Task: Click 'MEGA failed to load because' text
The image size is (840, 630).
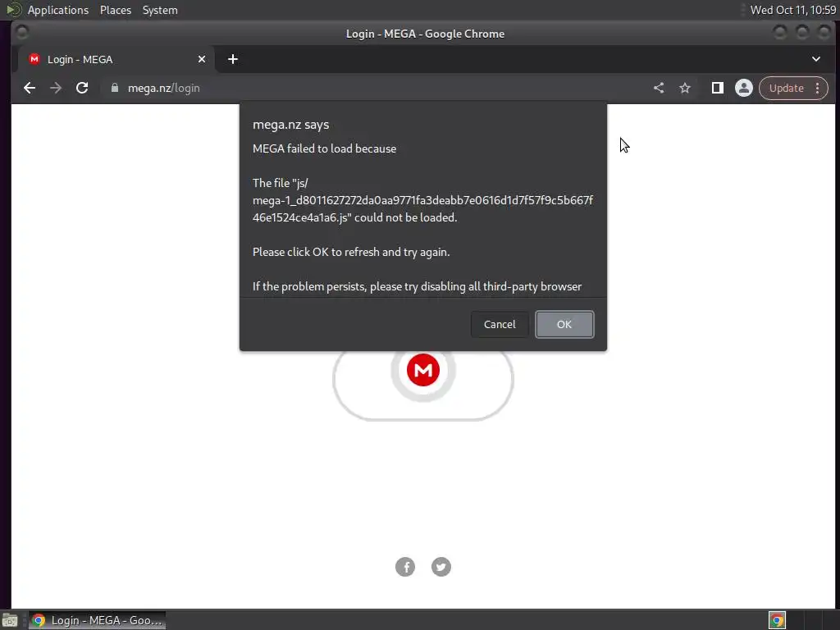Action: 324,148
